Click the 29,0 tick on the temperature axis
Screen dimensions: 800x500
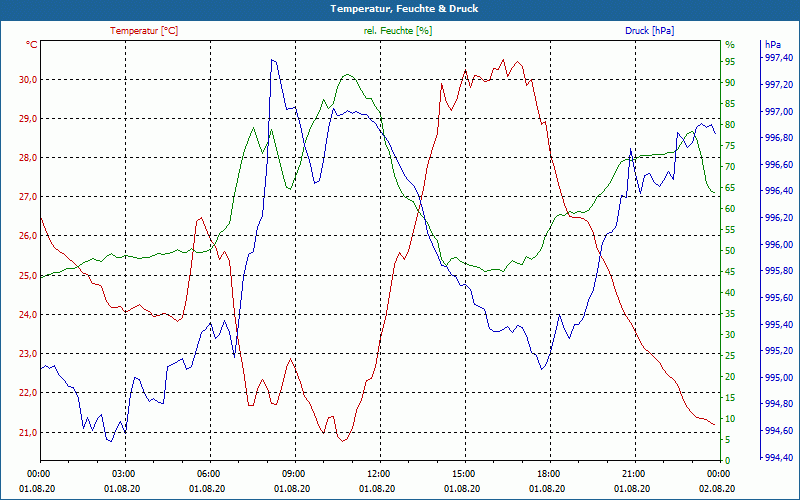click(29, 118)
